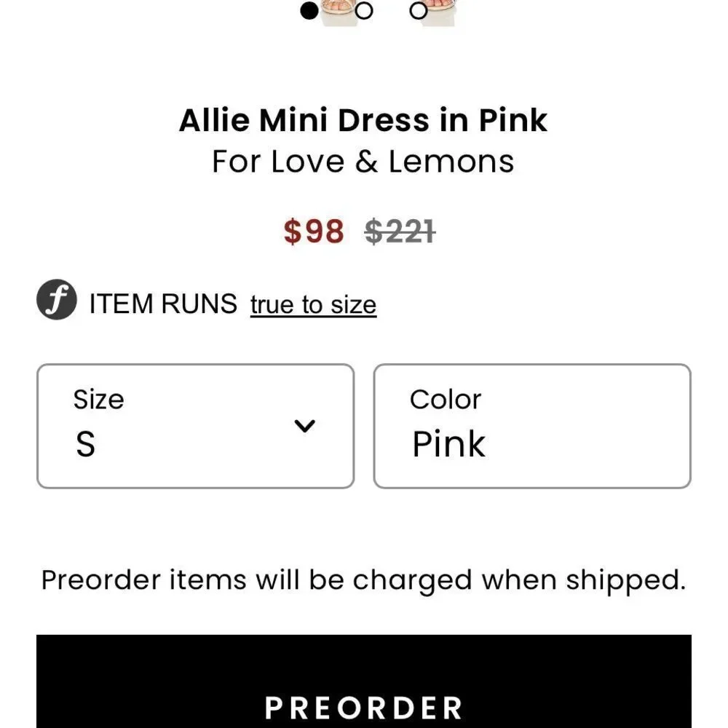Viewport: 728px width, 728px height.
Task: Select the Color Pink selector
Action: [531, 424]
